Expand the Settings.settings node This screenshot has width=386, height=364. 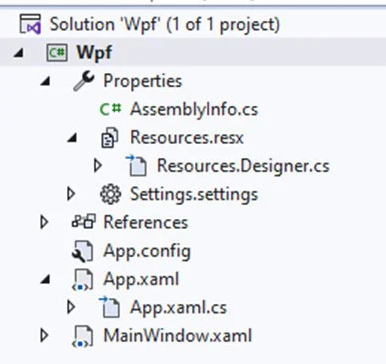tap(71, 194)
